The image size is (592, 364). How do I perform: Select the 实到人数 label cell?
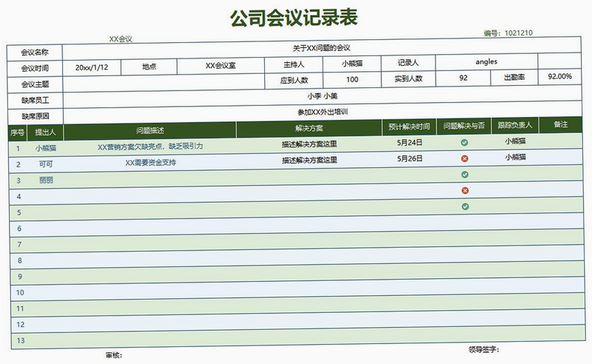point(408,79)
